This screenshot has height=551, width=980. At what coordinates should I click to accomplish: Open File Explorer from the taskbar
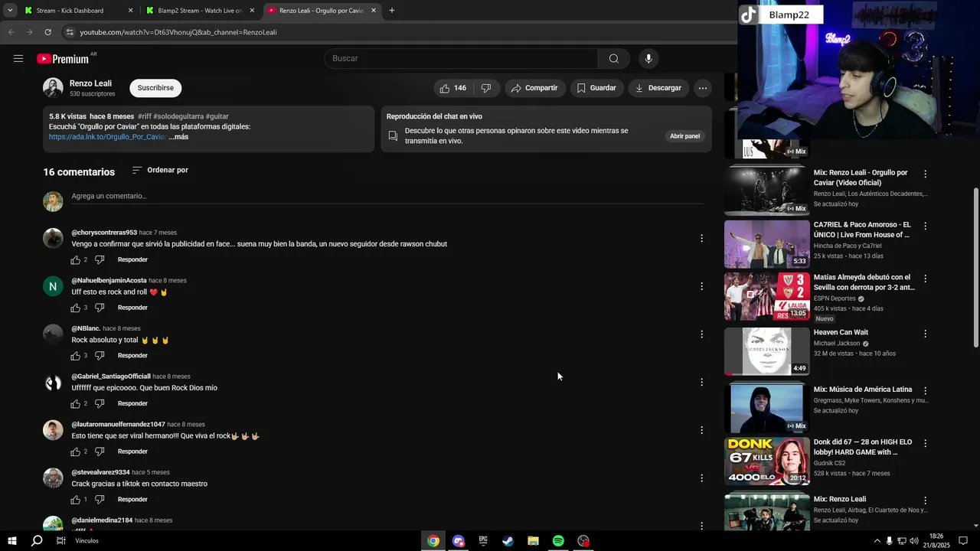pyautogui.click(x=533, y=541)
